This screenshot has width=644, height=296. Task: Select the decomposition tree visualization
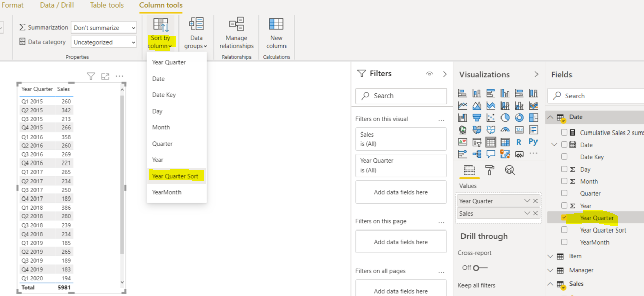477,154
